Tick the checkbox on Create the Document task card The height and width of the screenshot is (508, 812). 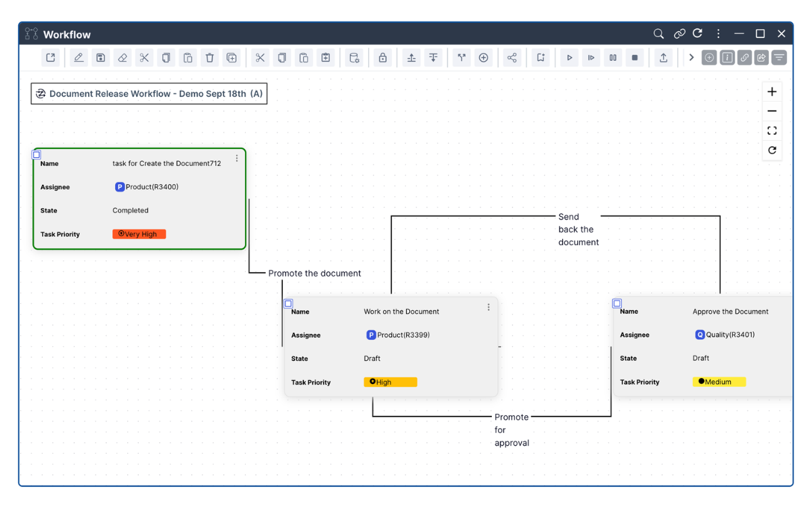pyautogui.click(x=37, y=155)
